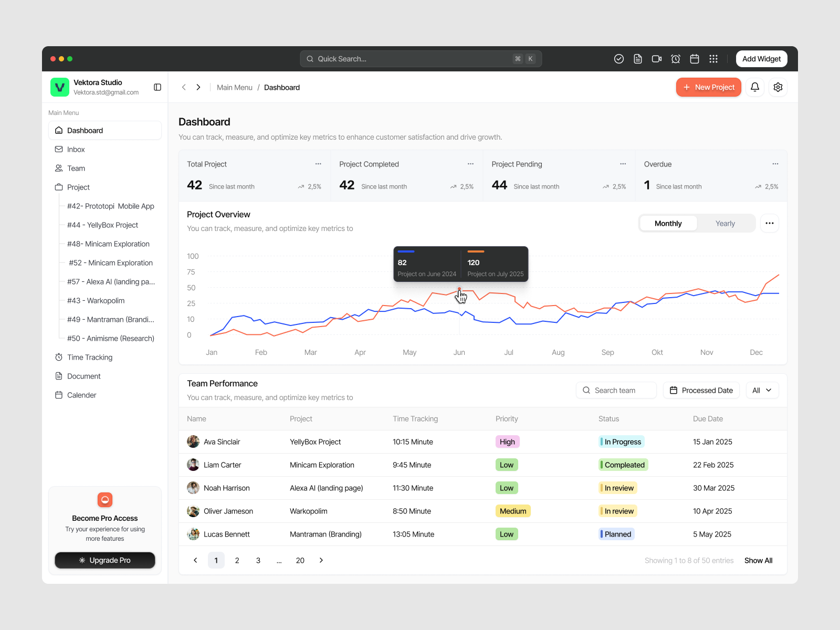840x630 pixels.
Task: Select Inbox from the main menu
Action: [76, 149]
